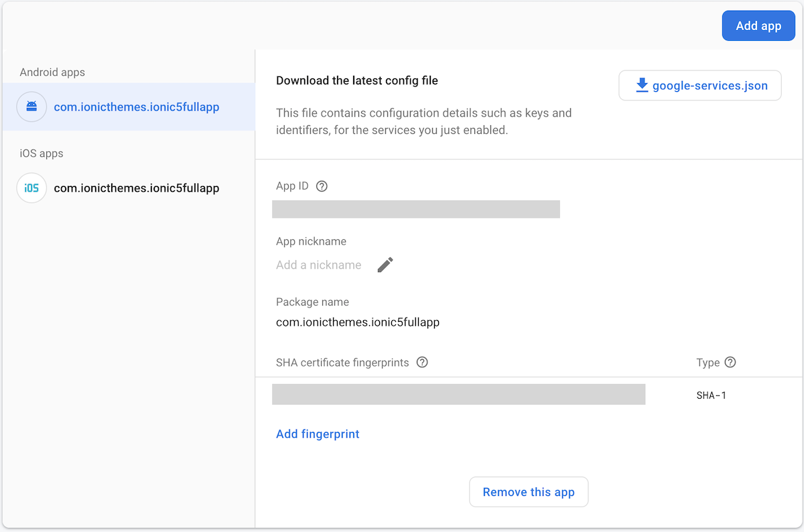Image resolution: width=804 pixels, height=532 pixels.
Task: Click the iOS apps section heading
Action: click(42, 153)
